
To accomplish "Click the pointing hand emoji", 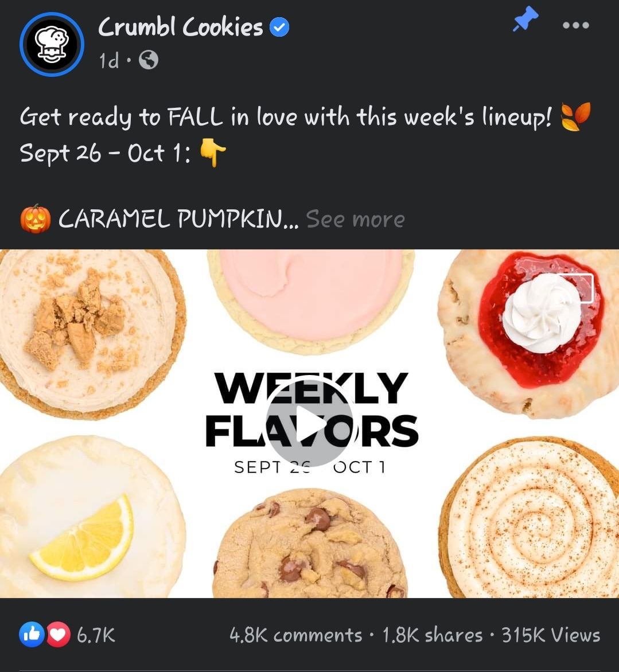I will [x=213, y=152].
